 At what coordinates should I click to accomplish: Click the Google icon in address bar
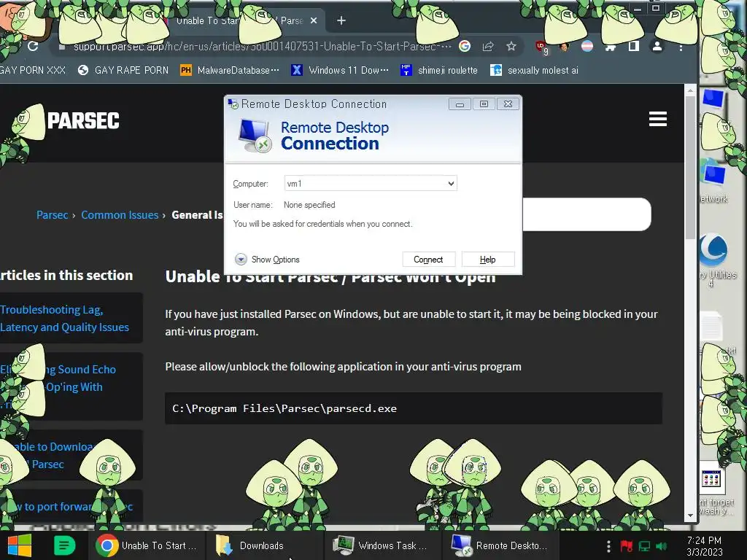coord(465,46)
